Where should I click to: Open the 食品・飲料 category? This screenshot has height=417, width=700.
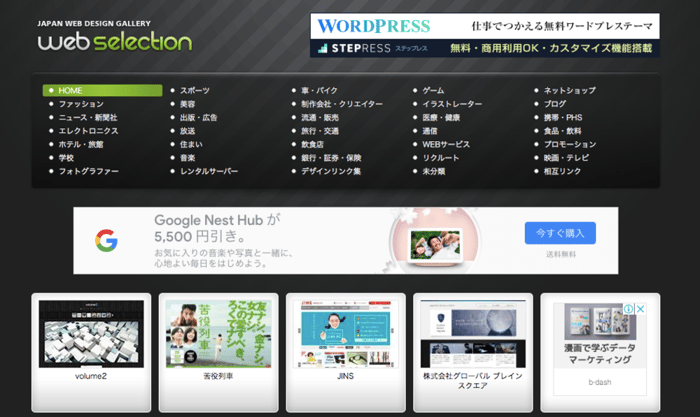562,131
